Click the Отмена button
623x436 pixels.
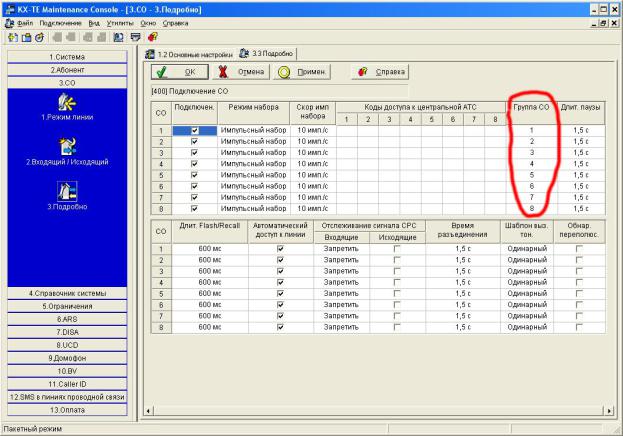[241, 72]
